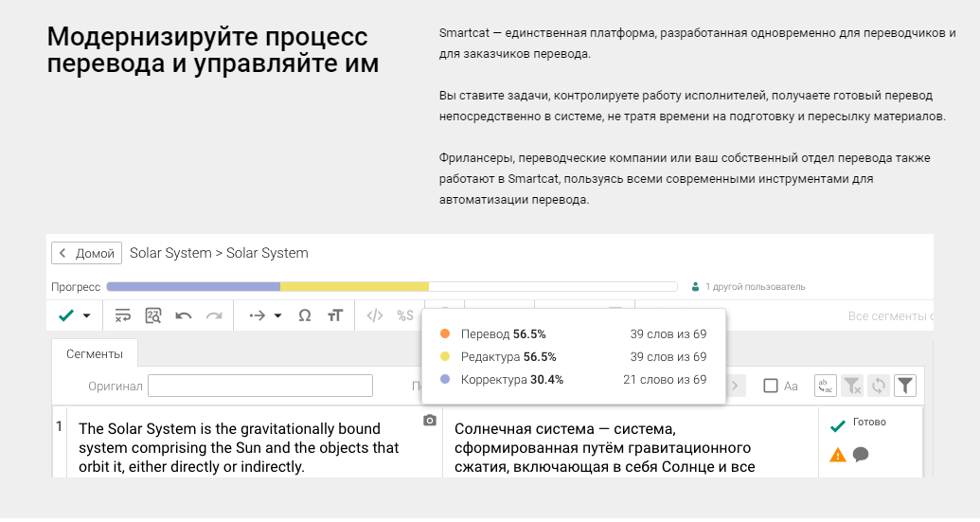This screenshot has width=980, height=522.
Task: Click the Russian translation text of segment 1
Action: (604, 447)
